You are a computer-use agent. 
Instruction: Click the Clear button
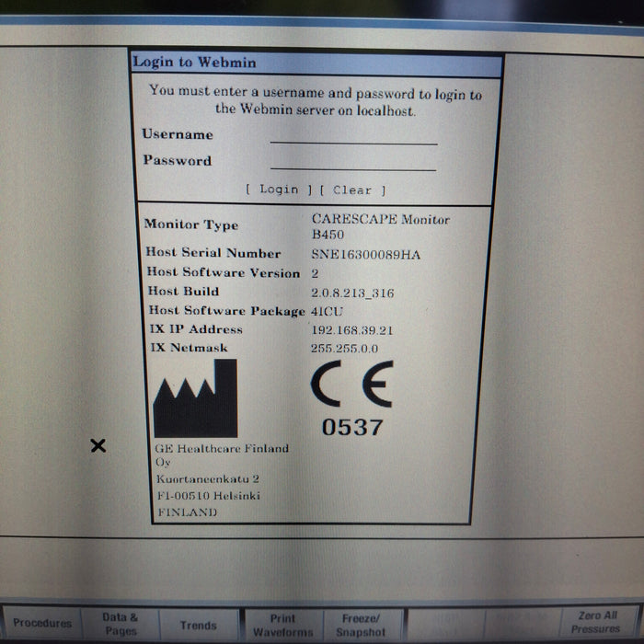(352, 190)
